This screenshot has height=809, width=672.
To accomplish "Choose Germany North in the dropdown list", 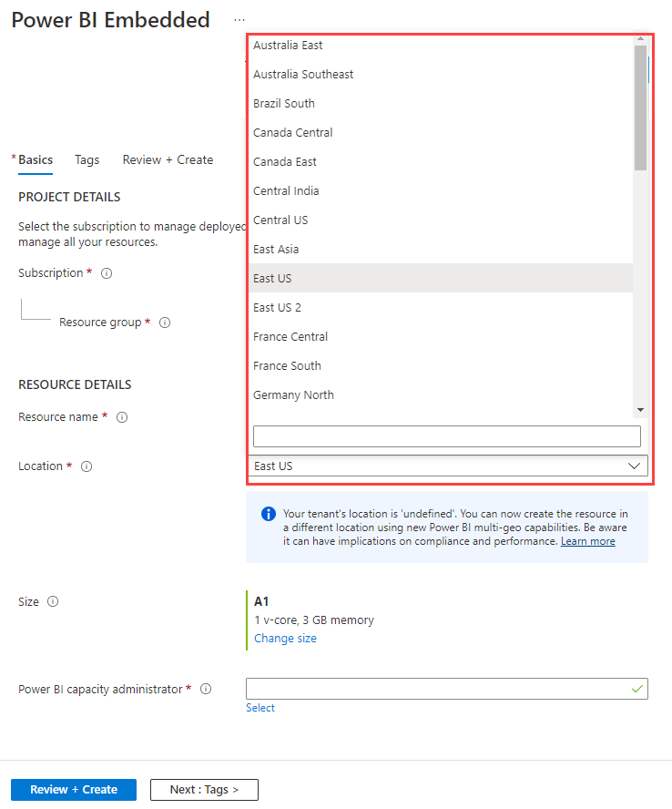I will (293, 395).
